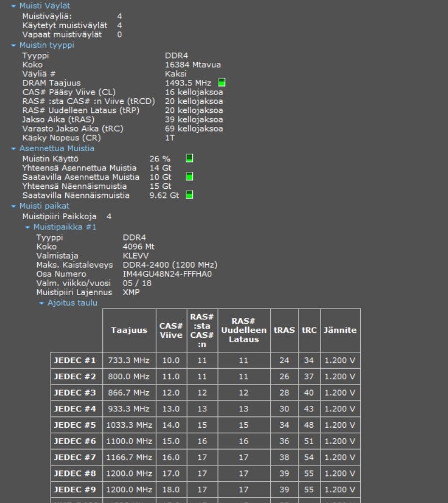Collapse the Muisti paikat section

[13, 206]
